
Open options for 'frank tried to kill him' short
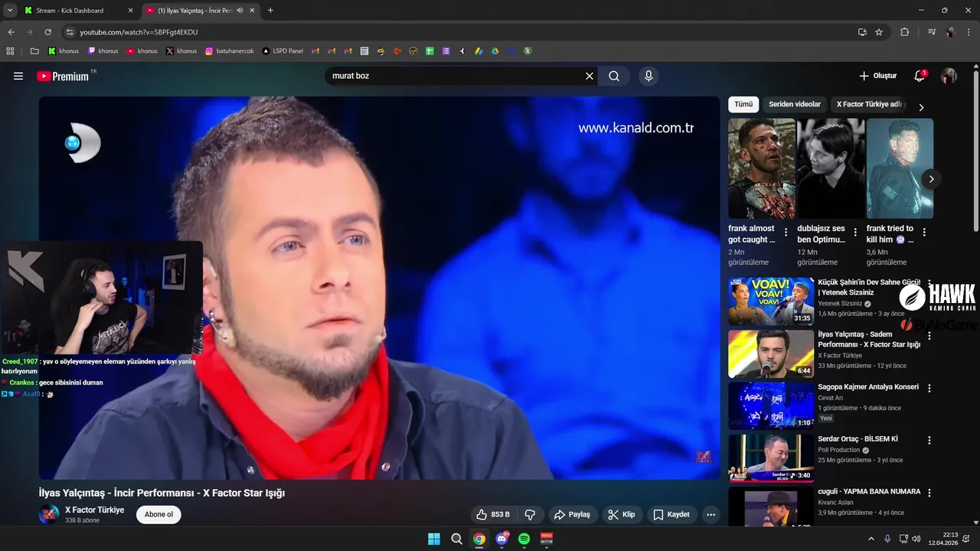[x=924, y=232]
